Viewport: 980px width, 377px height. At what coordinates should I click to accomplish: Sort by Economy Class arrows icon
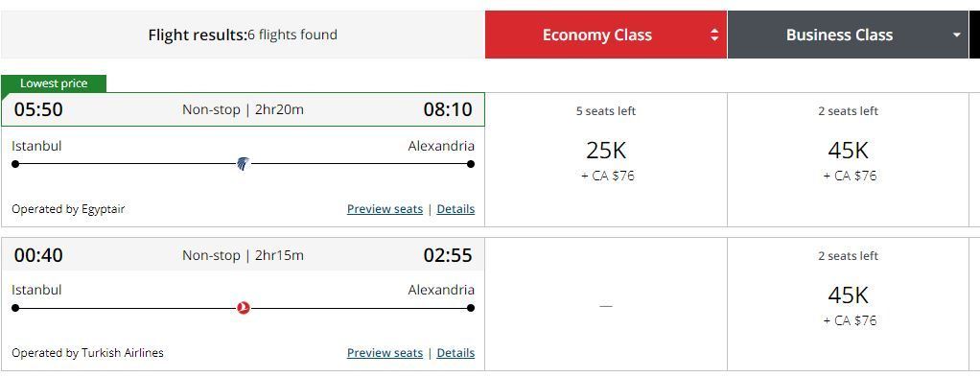714,35
